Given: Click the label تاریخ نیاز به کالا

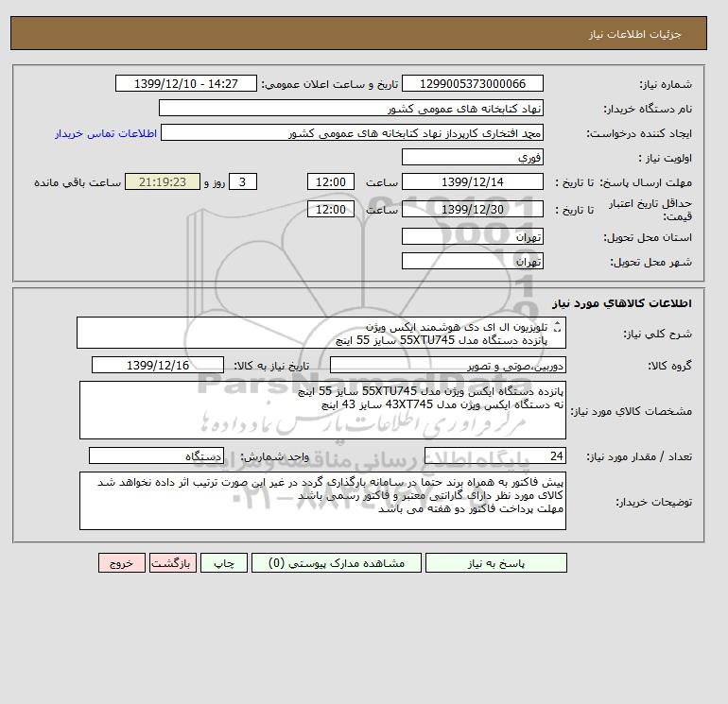Looking at the screenshot, I should [271, 366].
